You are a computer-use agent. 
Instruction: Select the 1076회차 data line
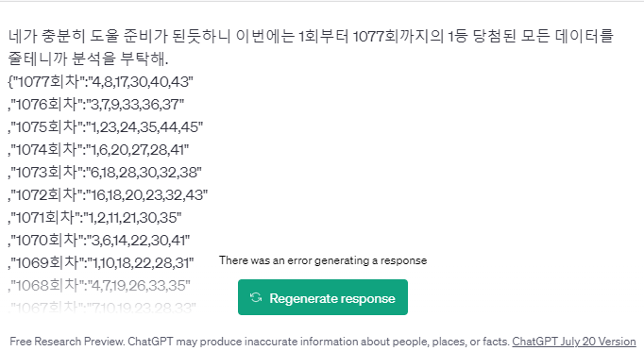point(96,105)
